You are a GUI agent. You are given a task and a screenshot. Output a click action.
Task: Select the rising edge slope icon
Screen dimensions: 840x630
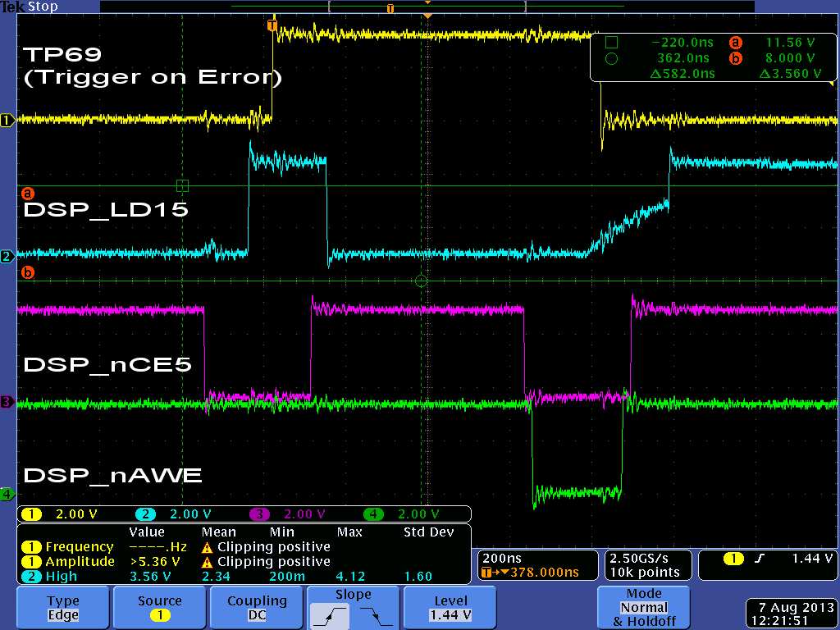[x=330, y=616]
